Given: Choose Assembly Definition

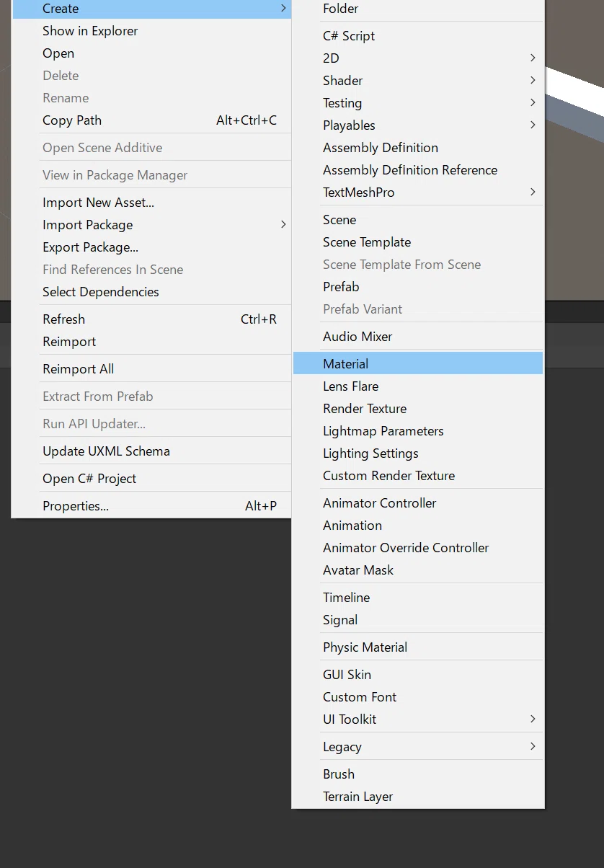Looking at the screenshot, I should pyautogui.click(x=418, y=148).
